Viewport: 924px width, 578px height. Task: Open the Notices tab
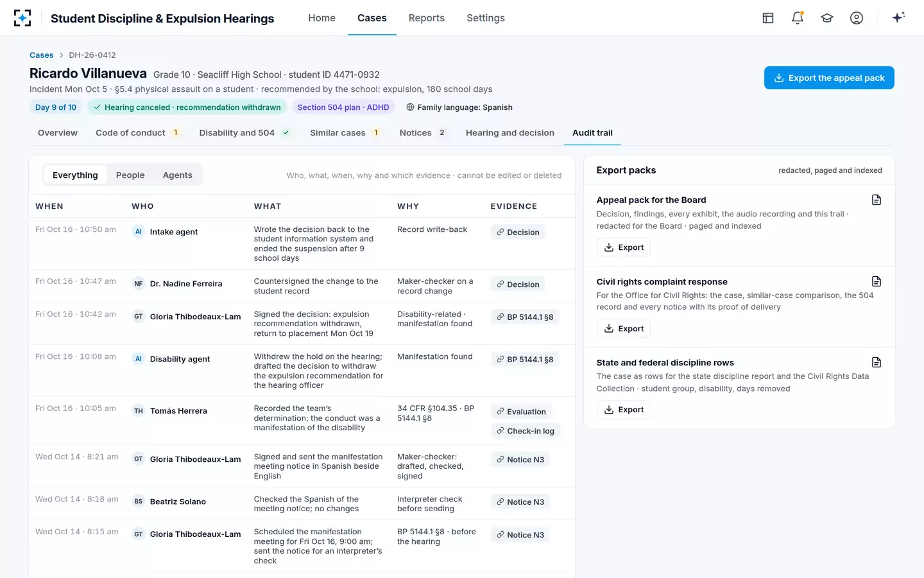tap(423, 133)
